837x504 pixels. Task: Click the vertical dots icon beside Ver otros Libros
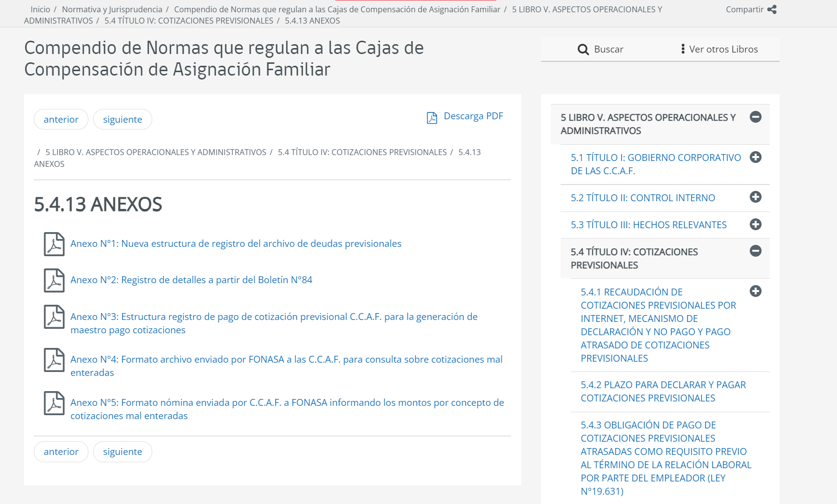[x=683, y=49]
